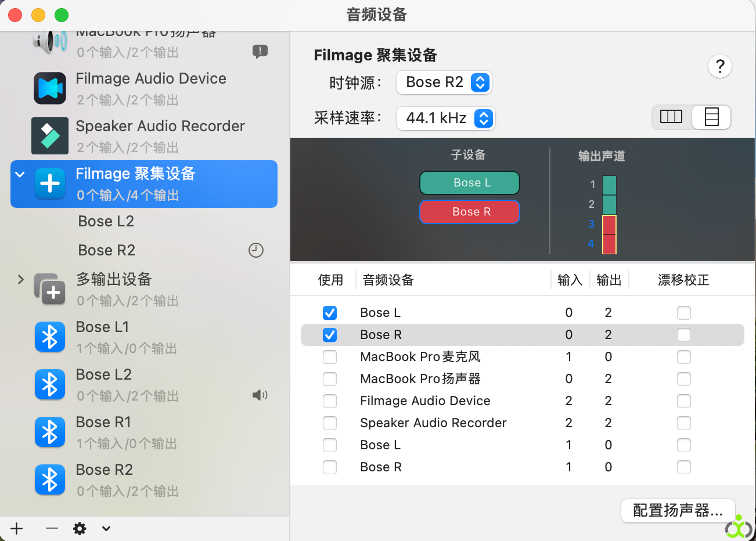Open chevron menu next to gear

[x=106, y=528]
